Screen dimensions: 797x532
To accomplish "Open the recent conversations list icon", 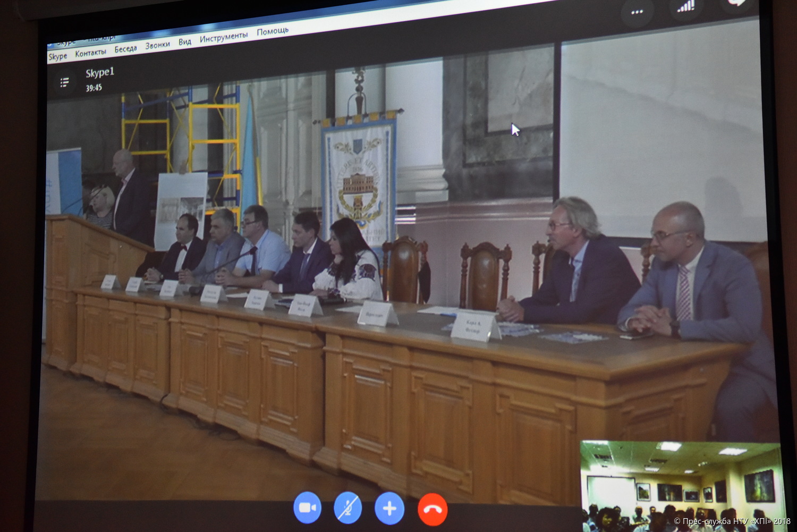I will coord(65,82).
